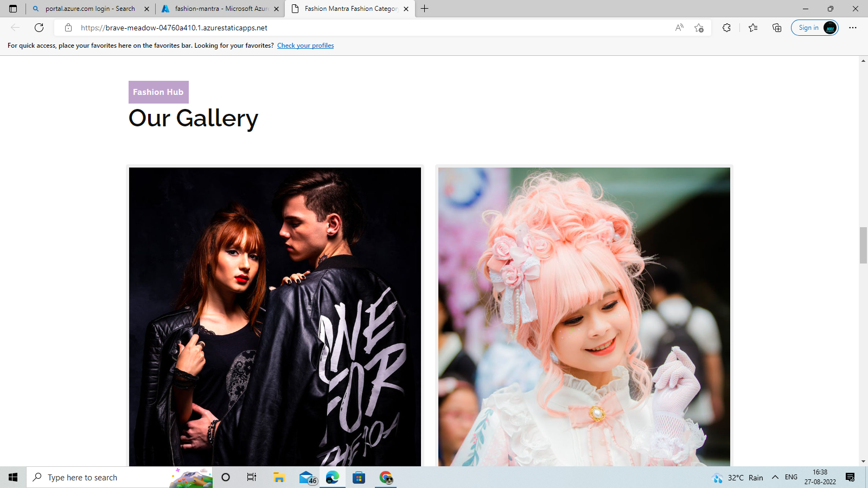Open Microsoft Store from the taskbar

coord(359,477)
